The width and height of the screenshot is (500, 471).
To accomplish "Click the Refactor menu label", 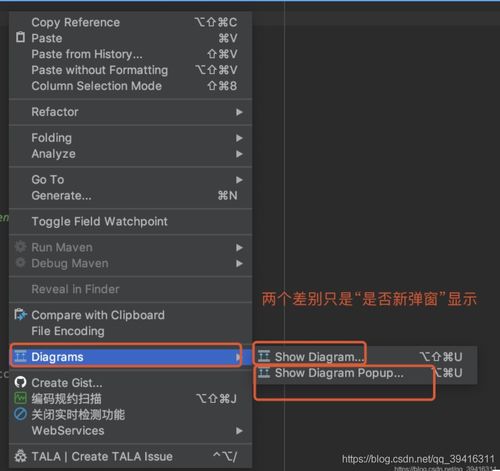I will pos(55,112).
